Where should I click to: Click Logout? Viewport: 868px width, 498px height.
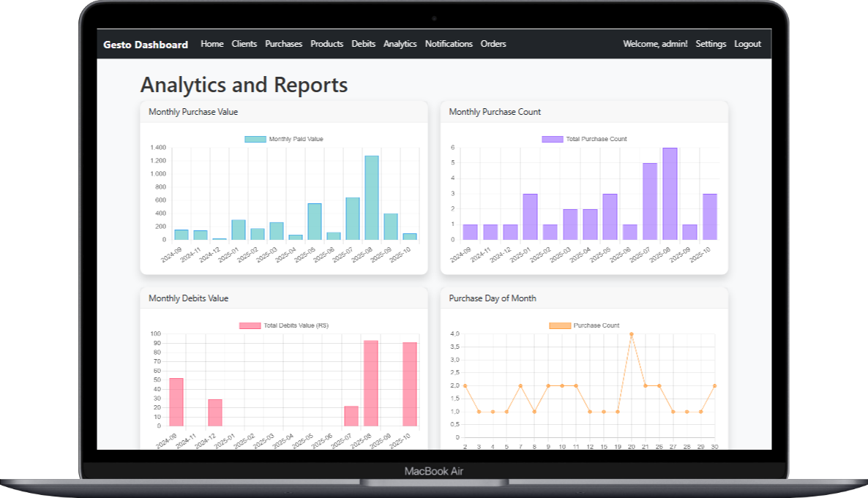747,44
